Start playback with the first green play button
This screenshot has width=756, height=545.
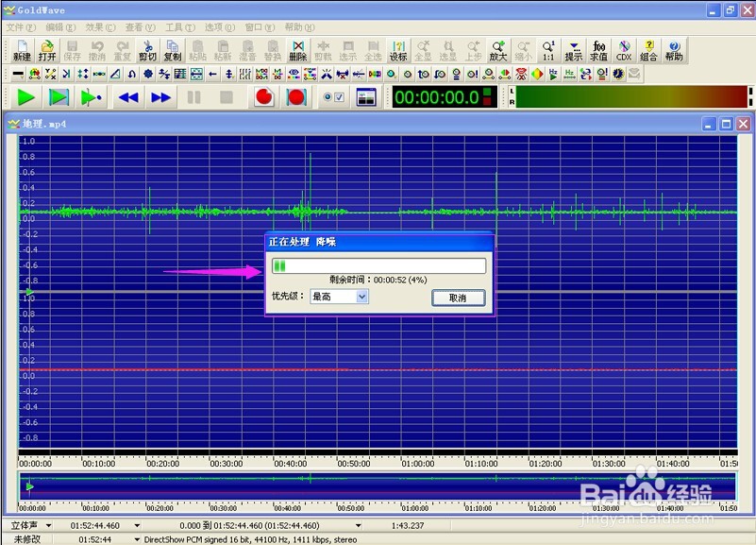tap(26, 97)
